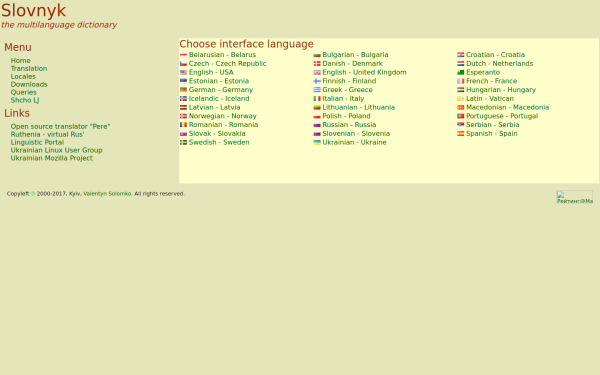This screenshot has height=375, width=600.
Task: Choose Polish - Poland language link
Action: pos(346,116)
